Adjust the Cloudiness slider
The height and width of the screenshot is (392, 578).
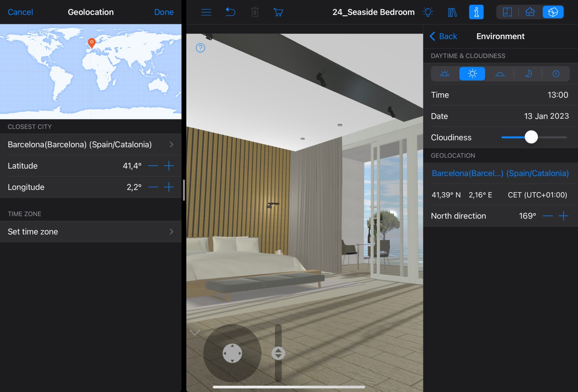coord(532,137)
